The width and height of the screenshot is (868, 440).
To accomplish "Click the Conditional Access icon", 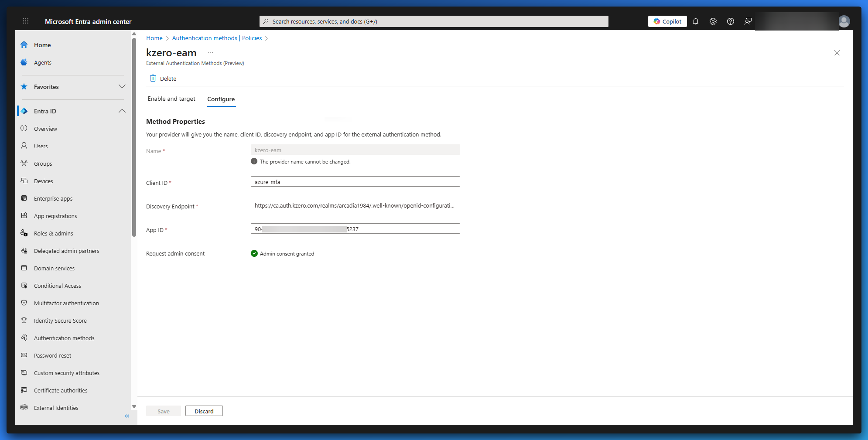I will 24,285.
